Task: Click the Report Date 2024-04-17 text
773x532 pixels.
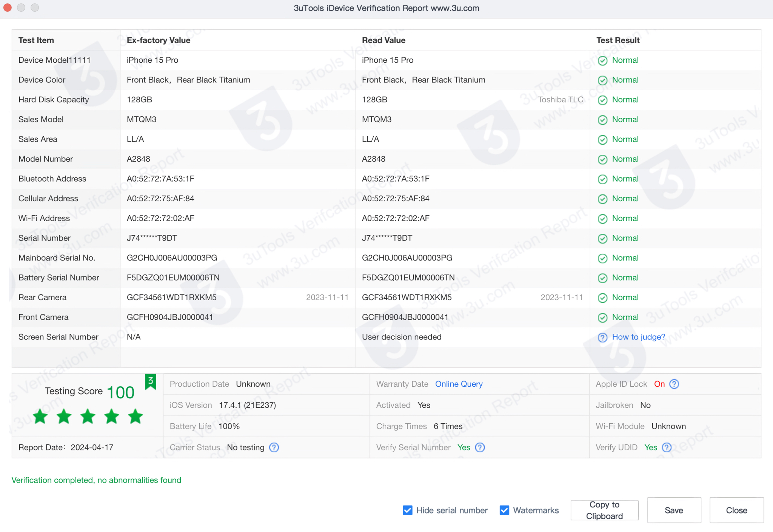Action: (x=66, y=447)
